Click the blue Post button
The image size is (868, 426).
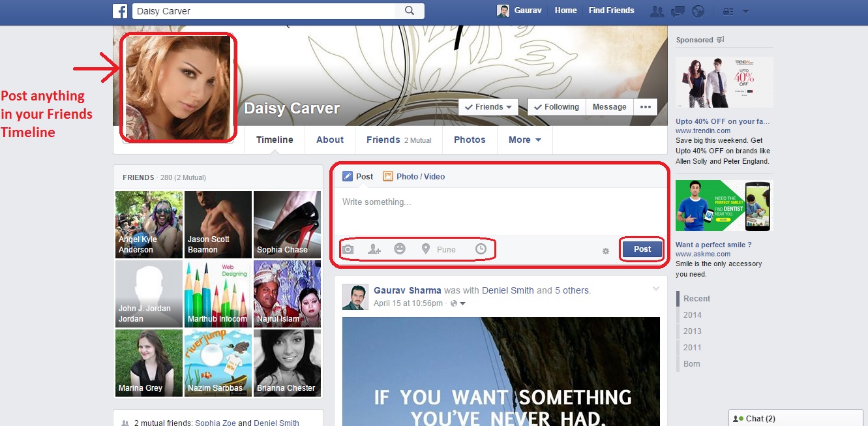coord(642,249)
